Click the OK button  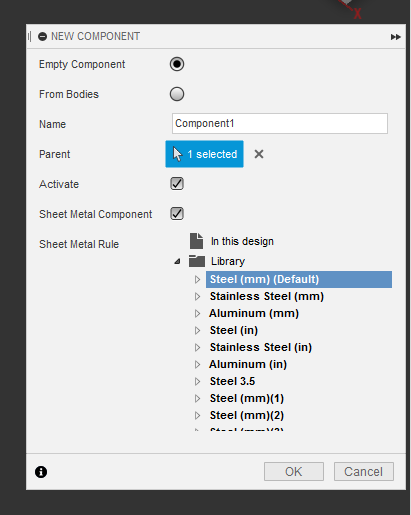pos(294,471)
